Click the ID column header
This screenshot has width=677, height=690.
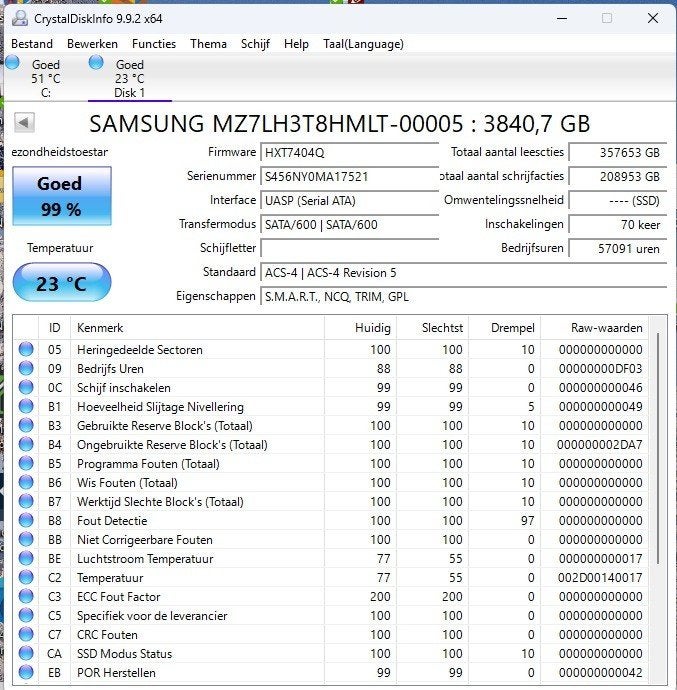click(x=55, y=328)
